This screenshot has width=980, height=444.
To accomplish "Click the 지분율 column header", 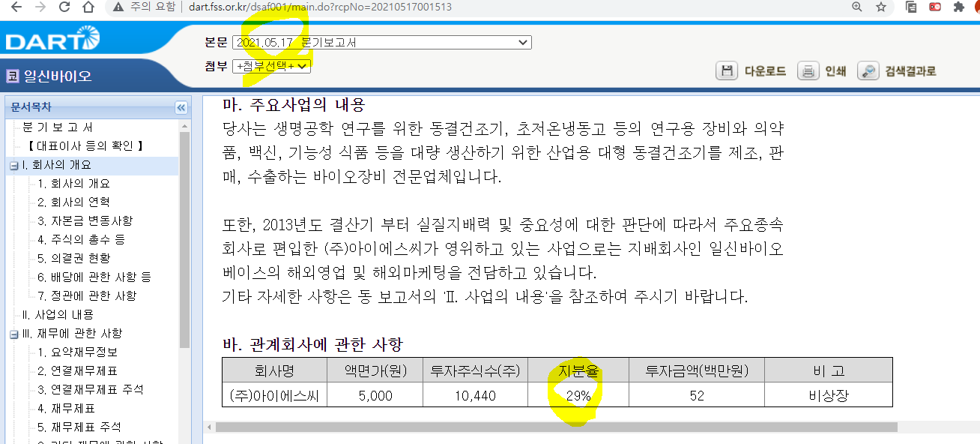I will tap(578, 370).
